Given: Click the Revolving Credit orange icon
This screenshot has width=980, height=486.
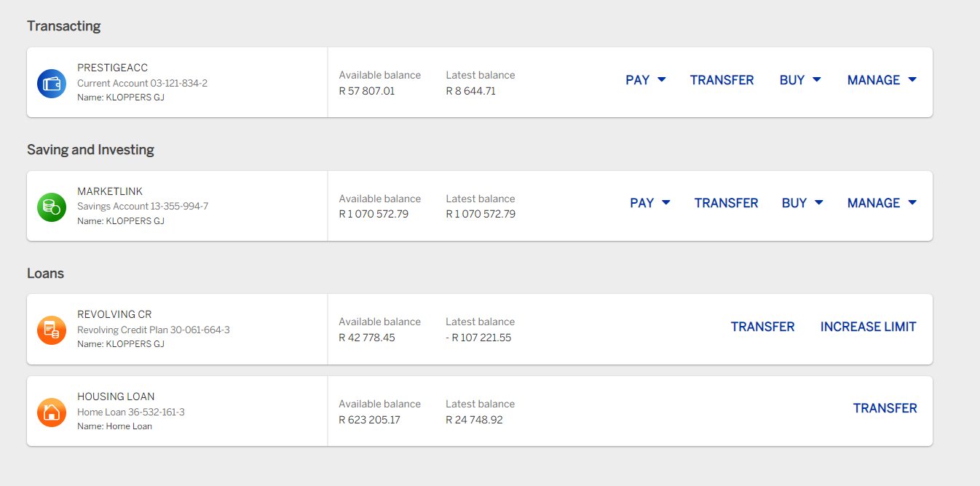Looking at the screenshot, I should pos(52,330).
